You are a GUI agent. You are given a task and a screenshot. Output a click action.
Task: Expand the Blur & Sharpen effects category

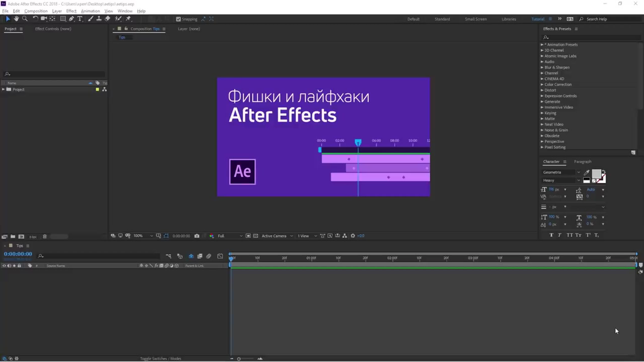pyautogui.click(x=542, y=67)
